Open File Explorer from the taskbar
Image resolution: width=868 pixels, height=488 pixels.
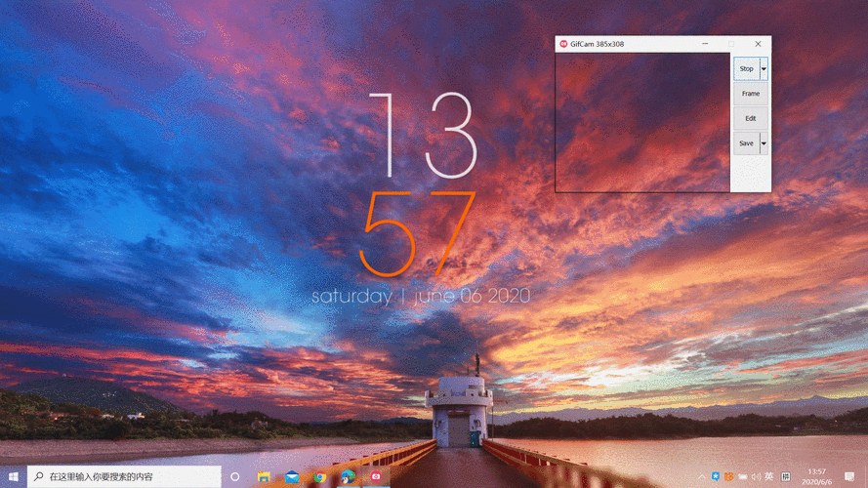(265, 476)
